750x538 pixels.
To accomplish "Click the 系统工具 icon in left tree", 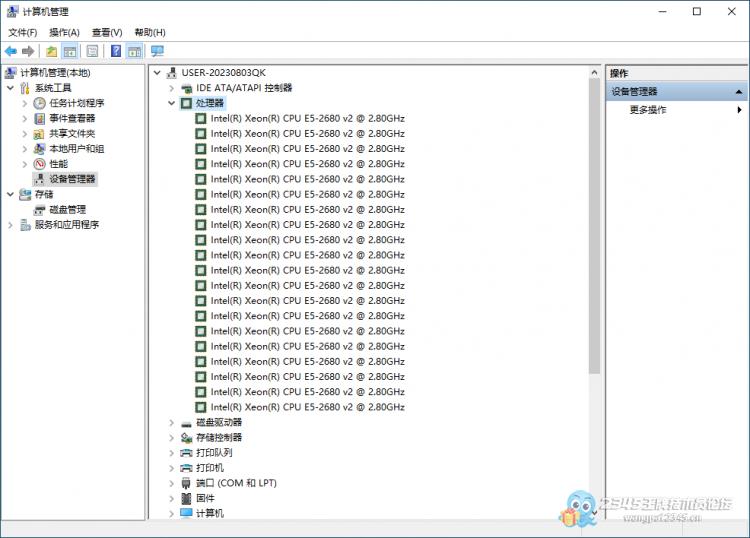I will pos(25,88).
